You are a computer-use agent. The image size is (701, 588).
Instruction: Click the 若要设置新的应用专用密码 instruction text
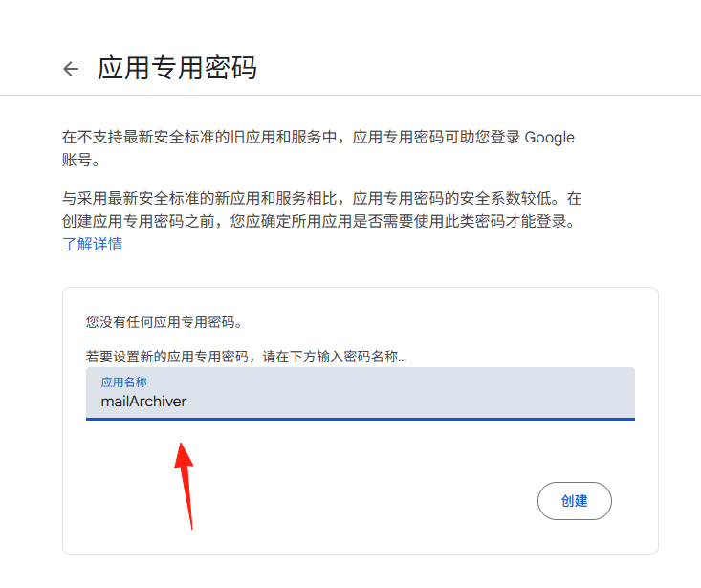pyautogui.click(x=246, y=356)
